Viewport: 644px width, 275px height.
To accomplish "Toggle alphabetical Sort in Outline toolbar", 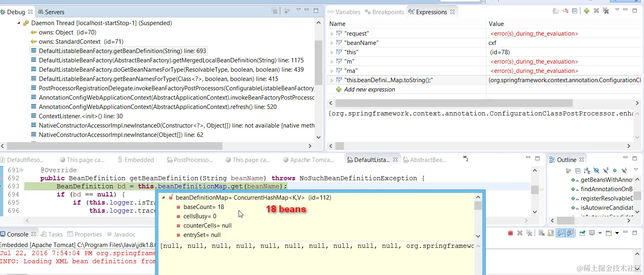I will point(587,171).
